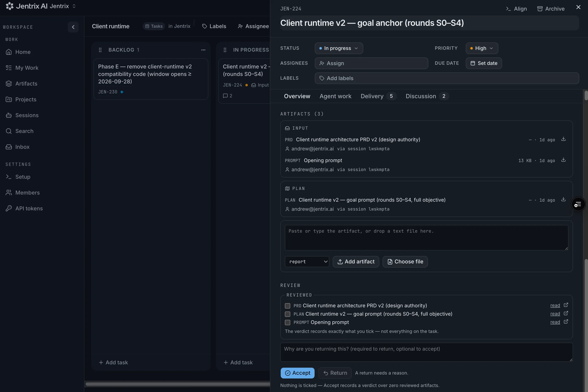This screenshot has height=392, width=588.
Task: Download the Client runtime architecture PRD artifact
Action: tap(563, 139)
